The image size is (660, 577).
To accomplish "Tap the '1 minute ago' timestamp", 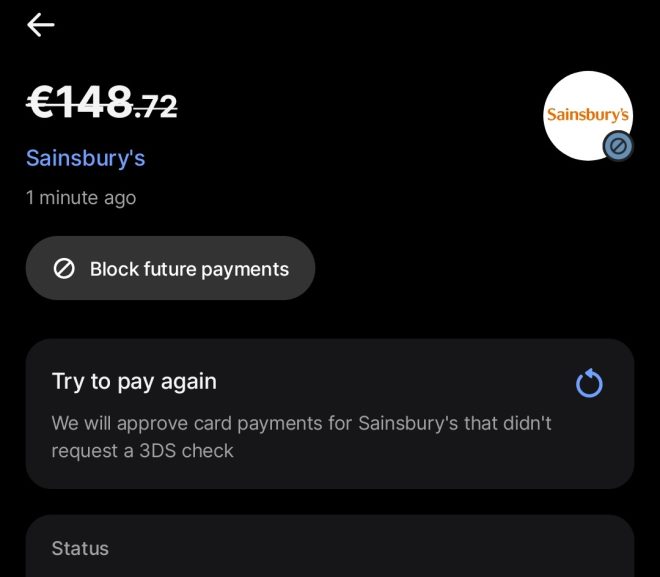I will pyautogui.click(x=81, y=198).
